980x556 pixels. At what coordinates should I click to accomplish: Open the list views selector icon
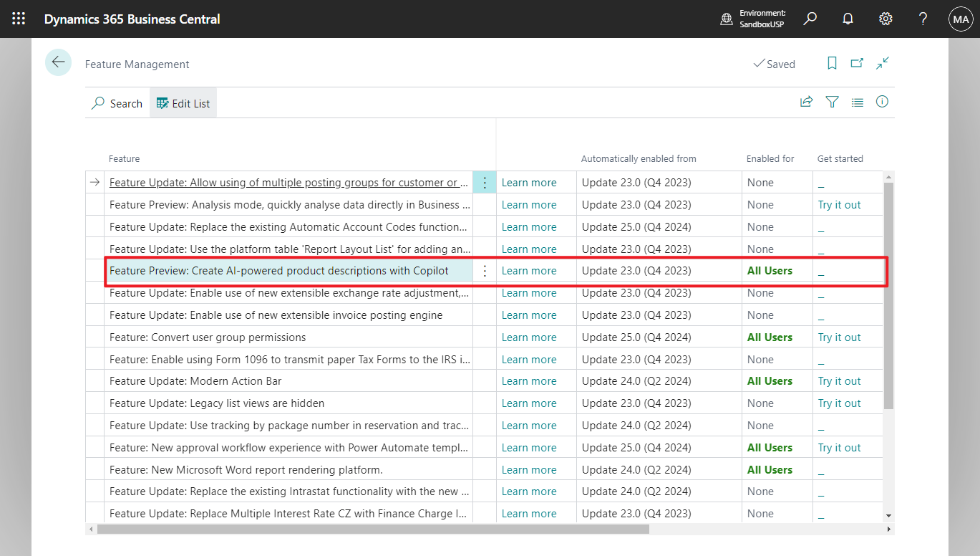pos(857,102)
